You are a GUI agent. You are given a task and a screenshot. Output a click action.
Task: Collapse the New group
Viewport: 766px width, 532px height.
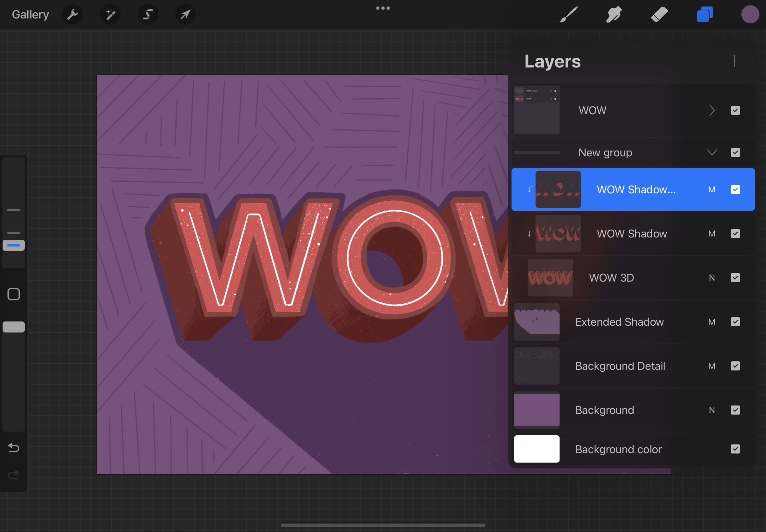(712, 152)
